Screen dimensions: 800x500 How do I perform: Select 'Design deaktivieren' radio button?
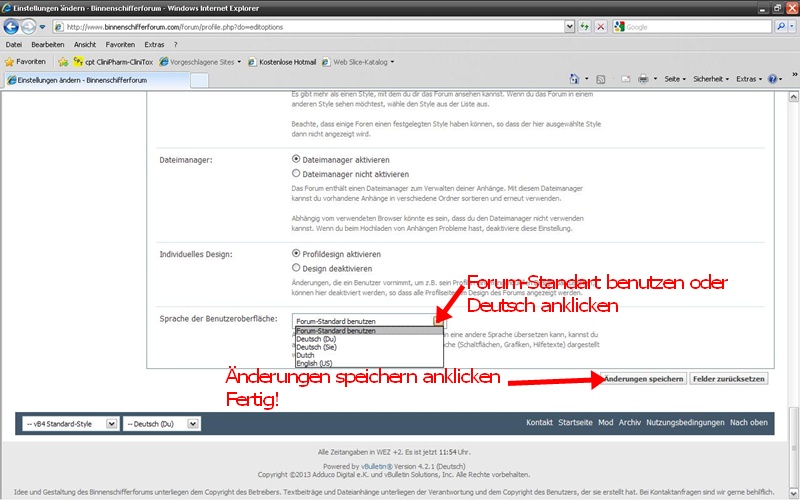click(x=295, y=268)
